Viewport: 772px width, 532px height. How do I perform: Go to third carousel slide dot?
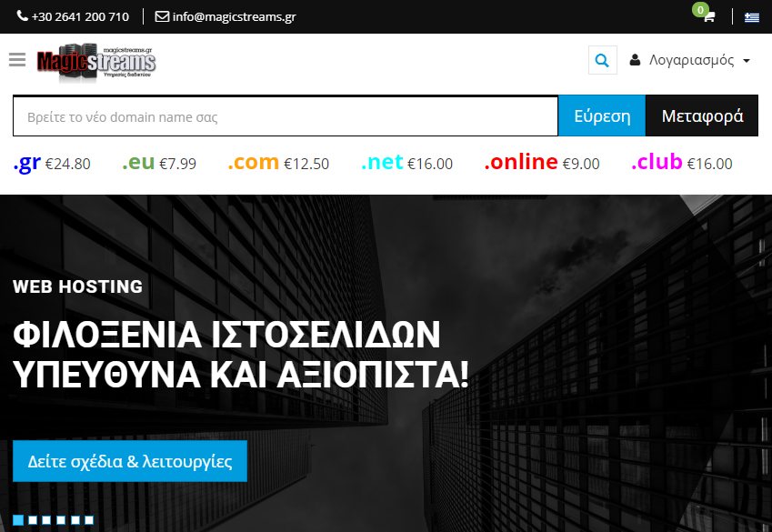click(46, 519)
